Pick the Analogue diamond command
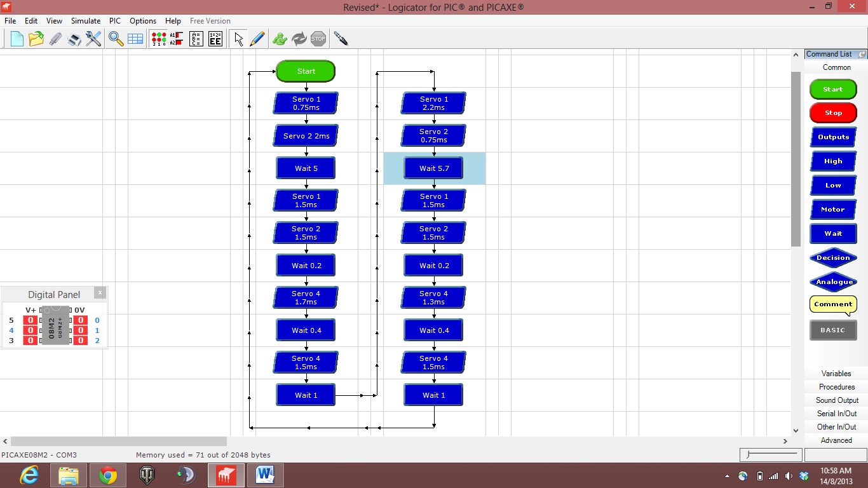Viewport: 868px width, 488px height. point(833,282)
